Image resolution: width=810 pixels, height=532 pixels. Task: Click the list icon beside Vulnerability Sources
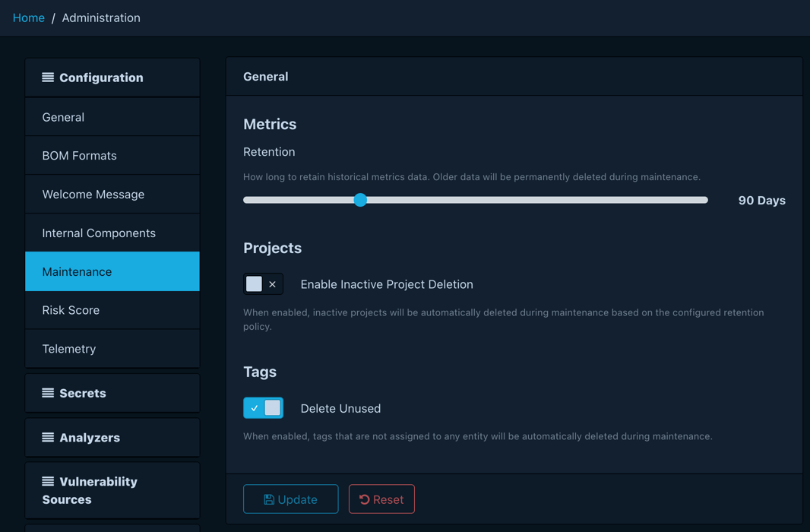tap(47, 481)
